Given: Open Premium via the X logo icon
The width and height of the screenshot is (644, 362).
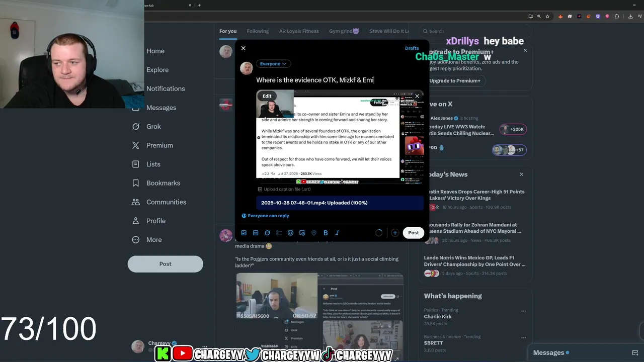Looking at the screenshot, I should click(x=135, y=145).
